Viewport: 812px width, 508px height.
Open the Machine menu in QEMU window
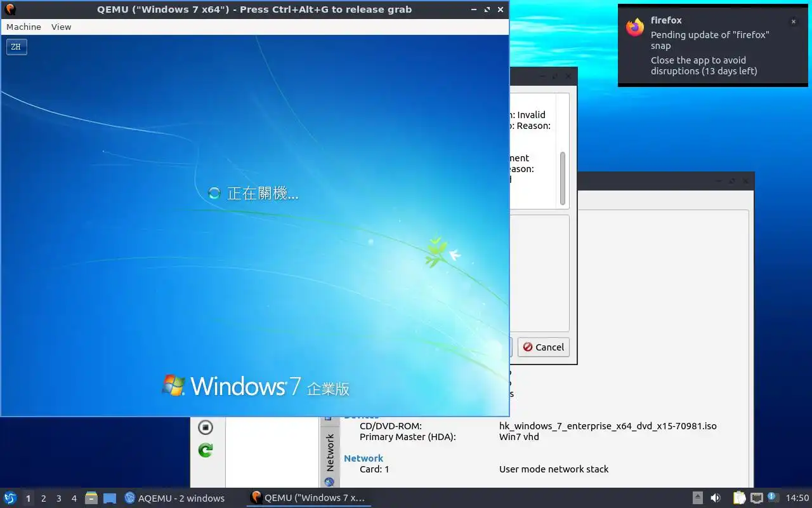[x=23, y=27]
